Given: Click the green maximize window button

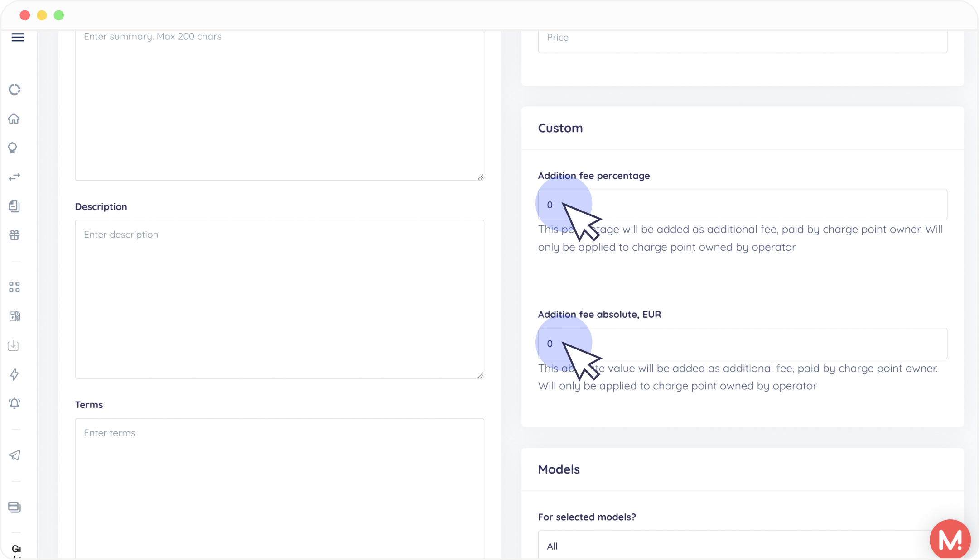Looking at the screenshot, I should [59, 15].
